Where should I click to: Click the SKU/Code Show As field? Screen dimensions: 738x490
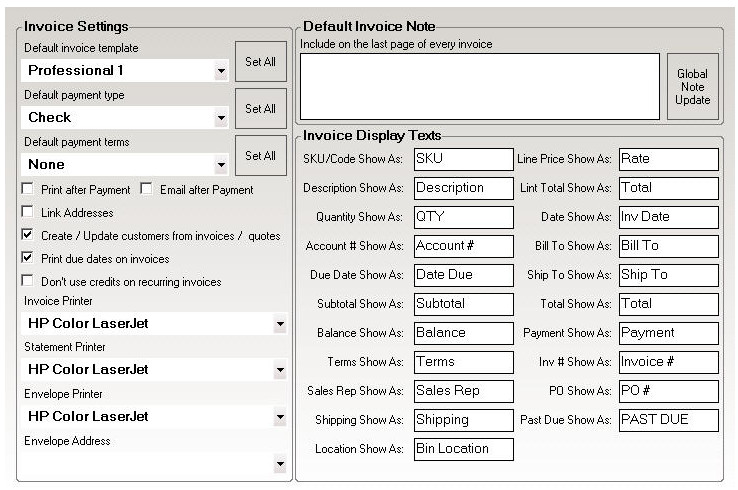463,159
